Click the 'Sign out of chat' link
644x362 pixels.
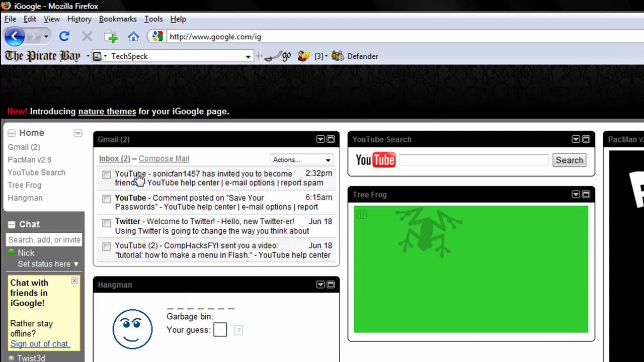(40, 344)
